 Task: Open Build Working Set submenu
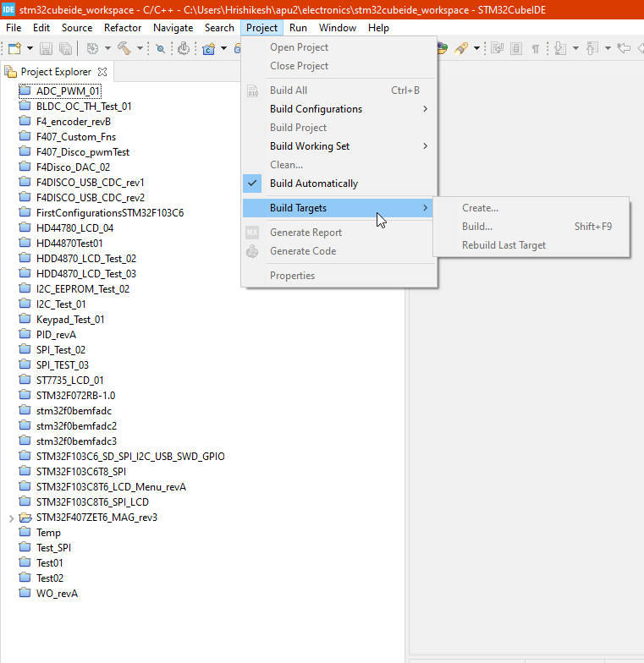pos(339,146)
